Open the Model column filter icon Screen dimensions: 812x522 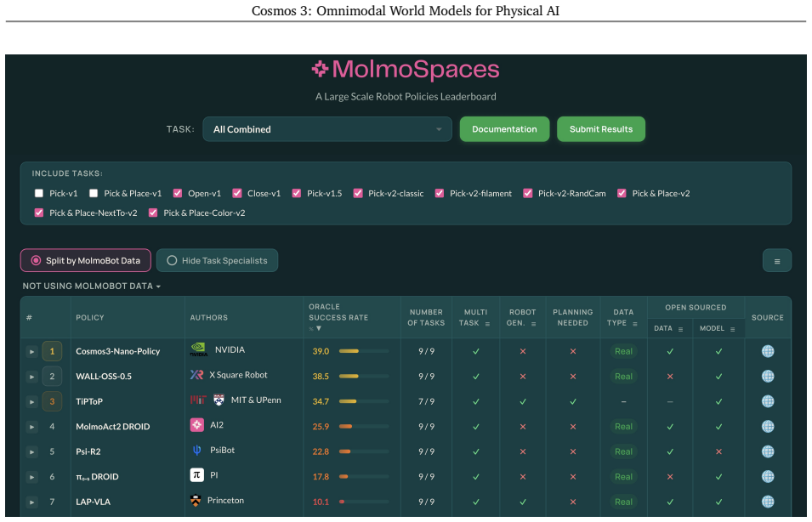pos(732,329)
